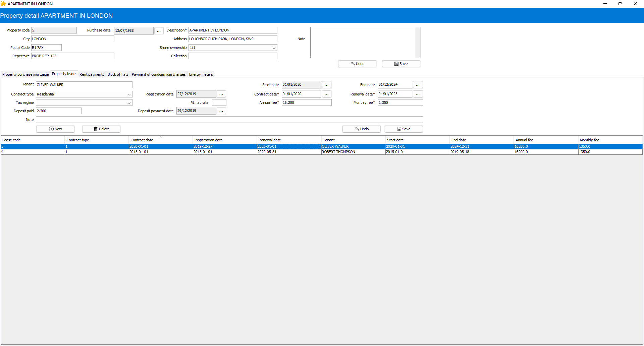Open the Share ownership dropdown
The width and height of the screenshot is (644, 346).
coord(274,48)
